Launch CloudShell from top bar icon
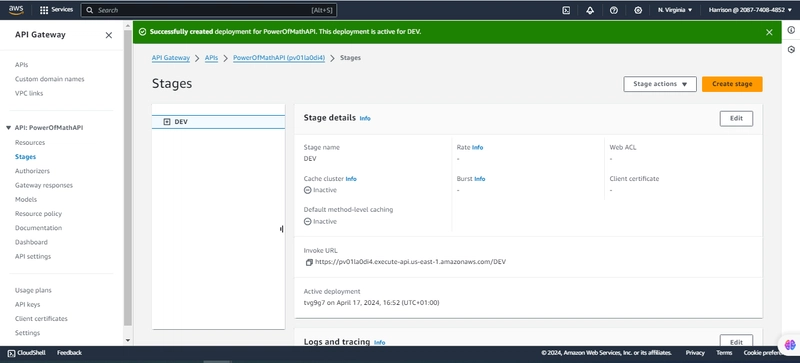The width and height of the screenshot is (800, 363). click(566, 10)
